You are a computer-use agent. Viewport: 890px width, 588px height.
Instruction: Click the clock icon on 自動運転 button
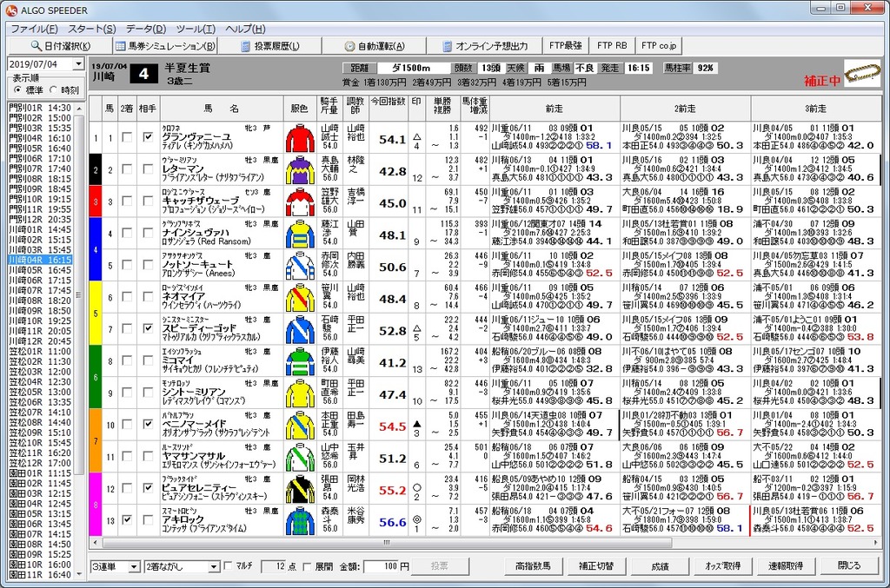pyautogui.click(x=349, y=46)
